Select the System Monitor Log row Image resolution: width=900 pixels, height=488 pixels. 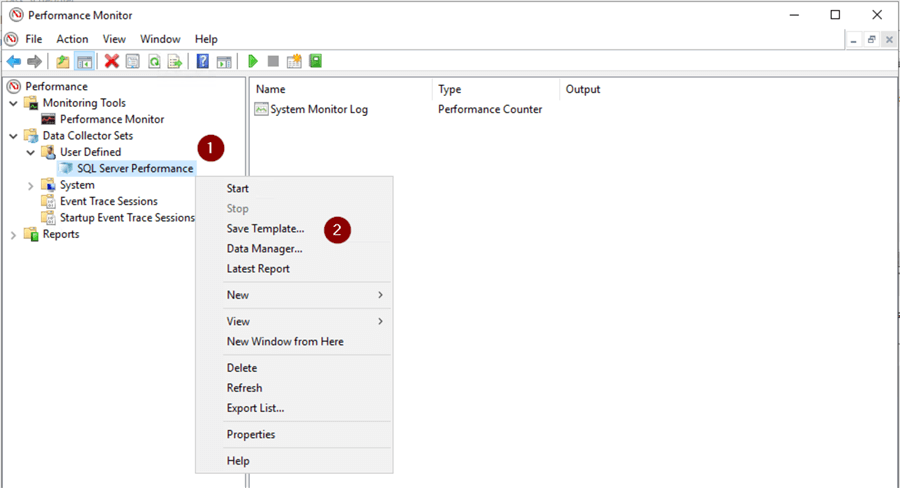319,109
